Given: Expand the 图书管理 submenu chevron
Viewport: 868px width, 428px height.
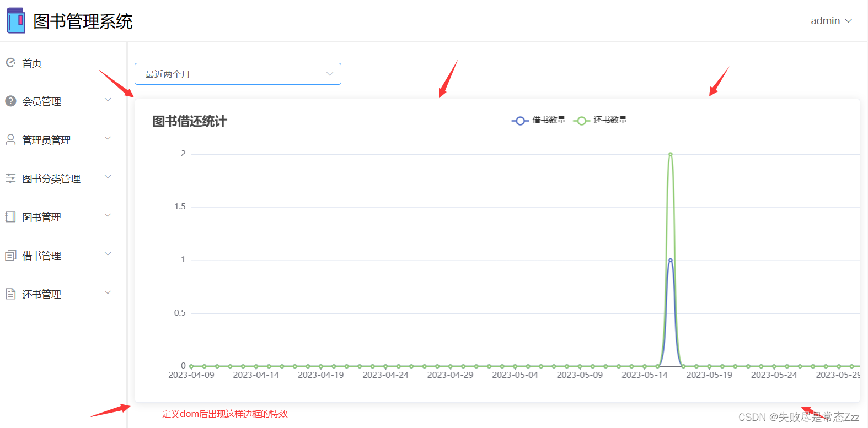Looking at the screenshot, I should (108, 216).
